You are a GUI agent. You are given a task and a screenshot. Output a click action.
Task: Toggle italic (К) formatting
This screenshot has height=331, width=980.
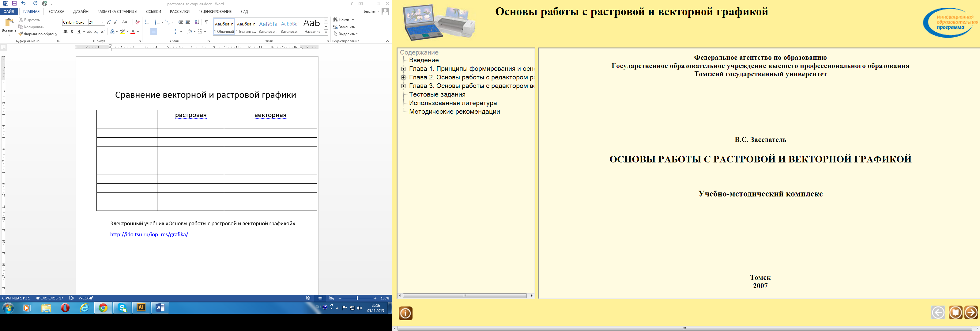pyautogui.click(x=72, y=32)
